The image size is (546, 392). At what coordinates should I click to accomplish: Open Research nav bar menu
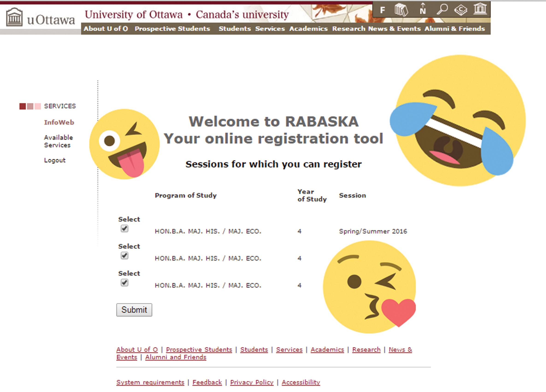pos(349,29)
